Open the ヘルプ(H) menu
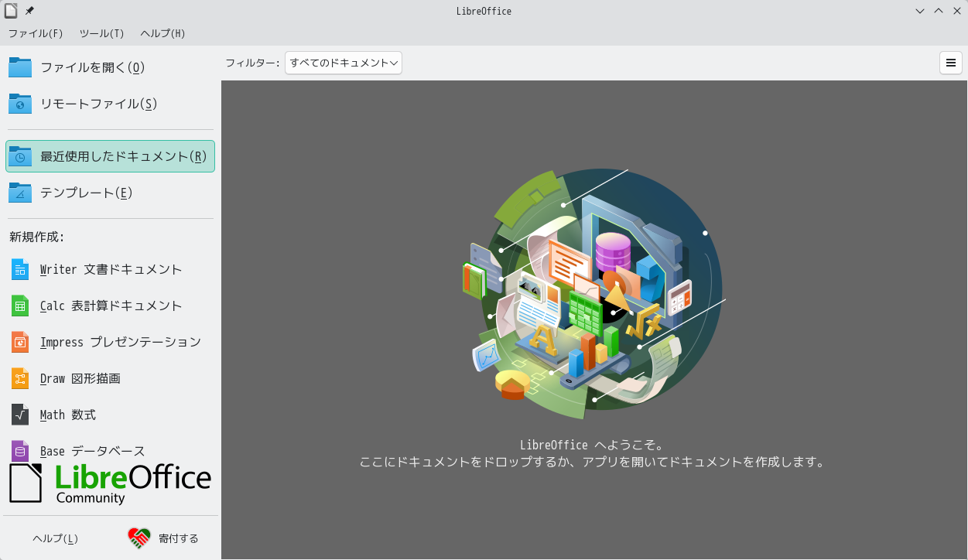 pos(162,33)
